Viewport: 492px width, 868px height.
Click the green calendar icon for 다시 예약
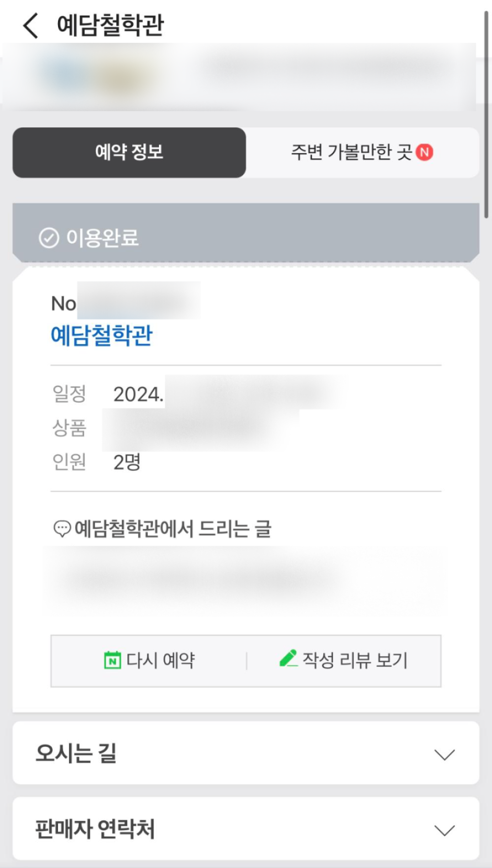click(113, 660)
